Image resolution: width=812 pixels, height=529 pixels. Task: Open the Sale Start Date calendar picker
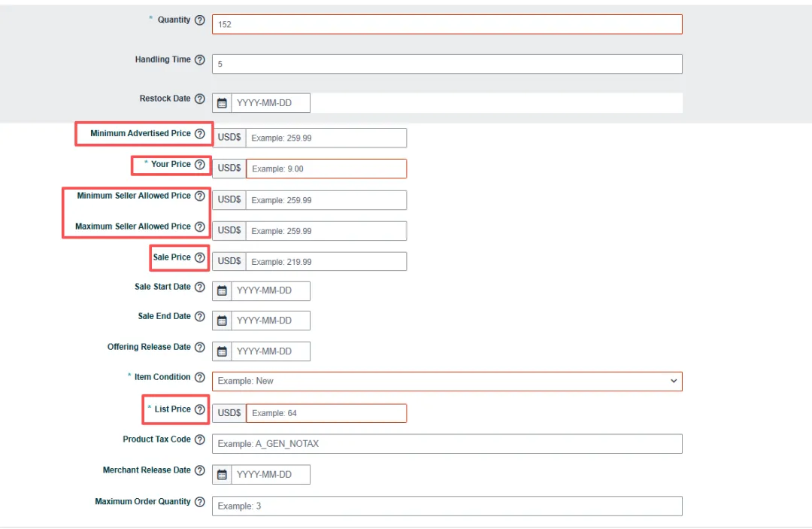tap(222, 290)
